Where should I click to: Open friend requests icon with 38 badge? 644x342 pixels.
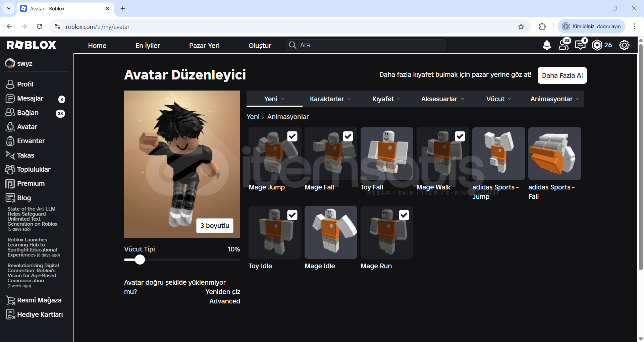[x=564, y=45]
